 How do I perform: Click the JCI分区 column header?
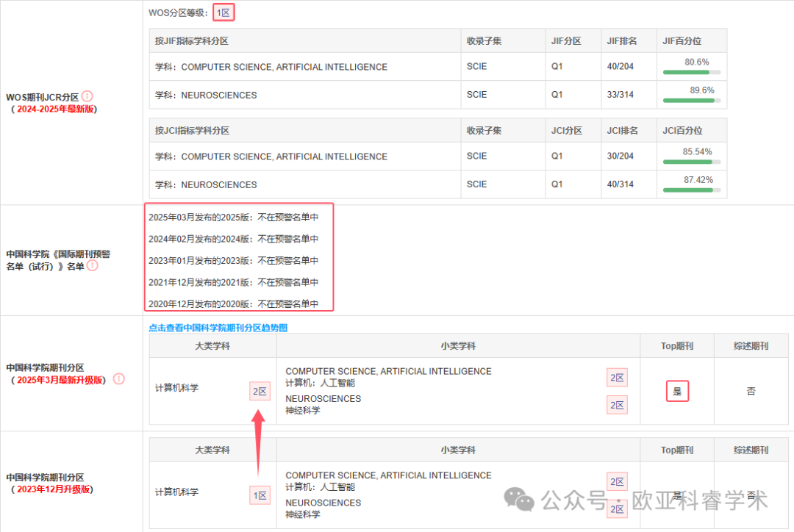pos(567,131)
